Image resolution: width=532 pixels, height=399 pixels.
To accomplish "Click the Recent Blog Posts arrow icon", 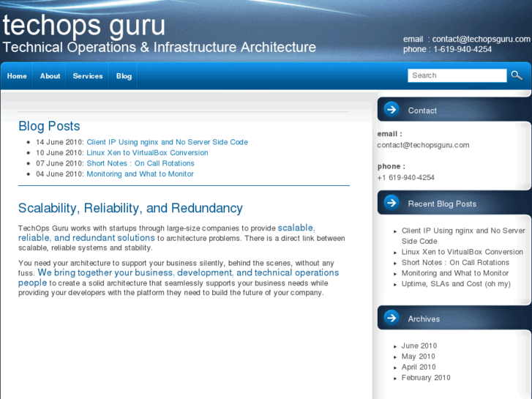I will (391, 203).
